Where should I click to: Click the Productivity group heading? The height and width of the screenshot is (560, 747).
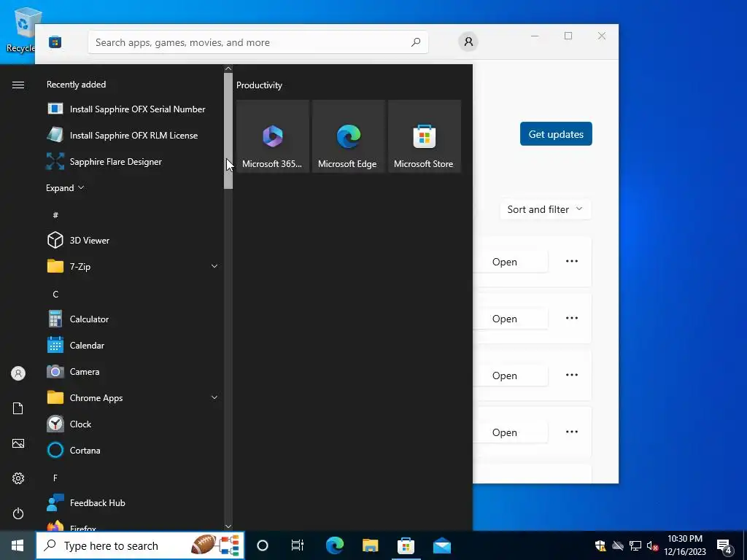259,85
